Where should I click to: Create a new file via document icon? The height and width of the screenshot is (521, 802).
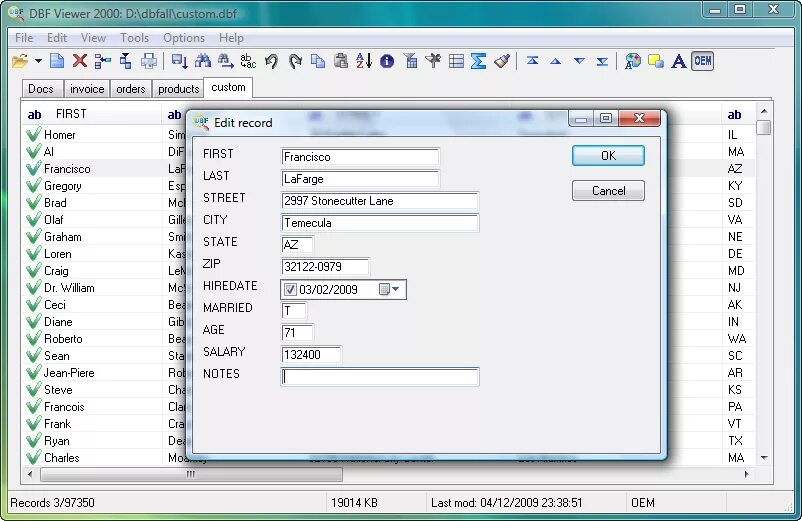click(57, 61)
